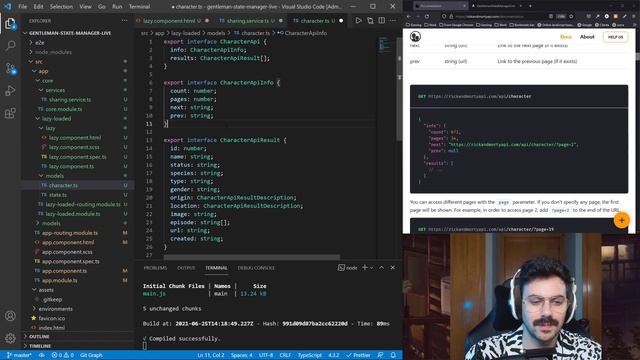Click the notifications bell in status bar
The height and width of the screenshot is (360, 640).
coord(393,355)
